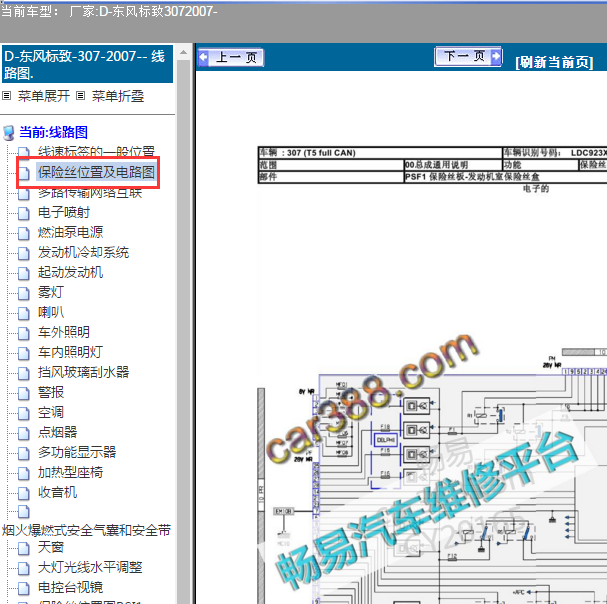Screen dimensions: 607x604
Task: Click document icon beside 挡风玻璃刮水器
Action: click(x=24, y=373)
